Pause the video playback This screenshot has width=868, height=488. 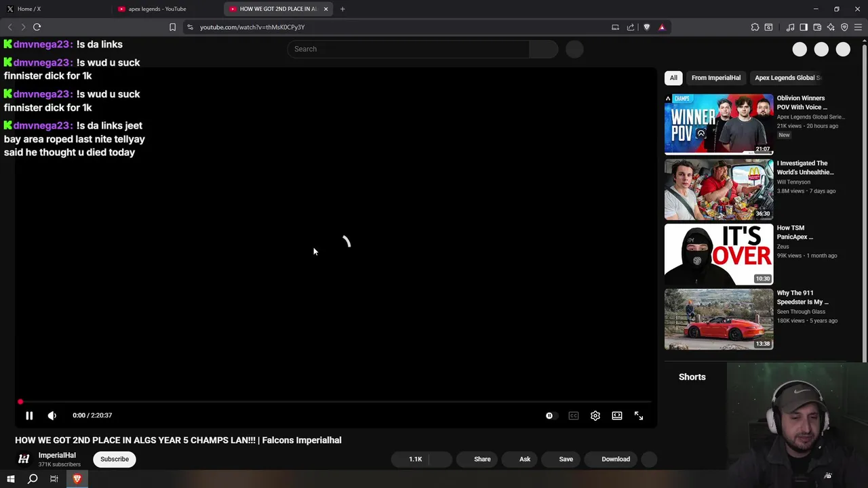[x=29, y=415]
